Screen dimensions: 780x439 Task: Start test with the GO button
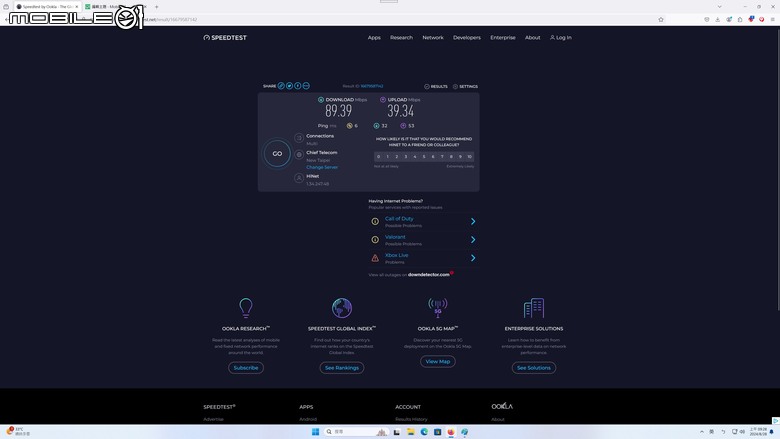click(277, 154)
